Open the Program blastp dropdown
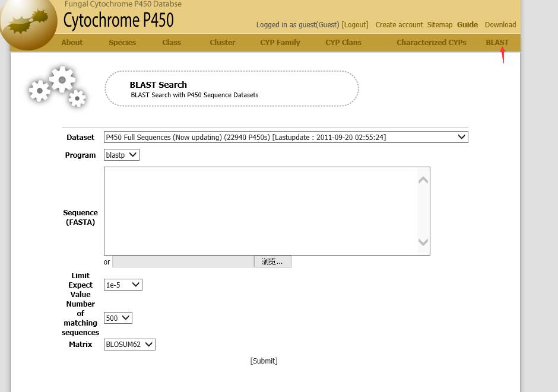Screen dimensions: 558x392 tap(121, 155)
